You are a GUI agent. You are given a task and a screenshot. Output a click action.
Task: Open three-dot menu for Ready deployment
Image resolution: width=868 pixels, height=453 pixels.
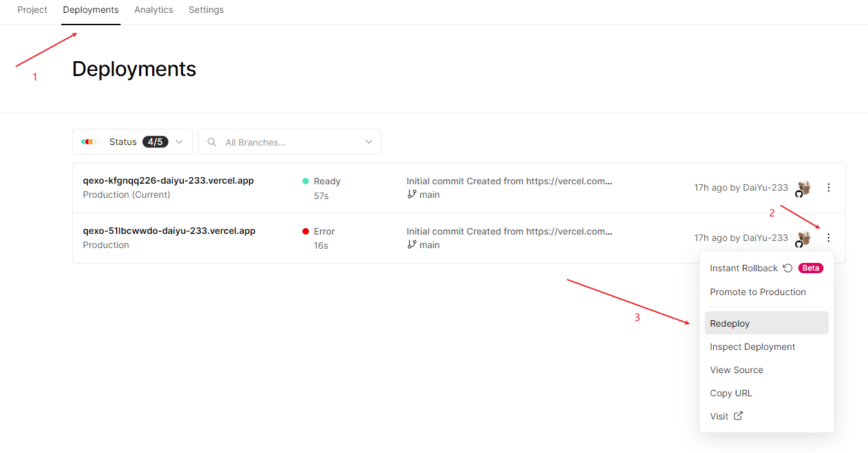[x=829, y=188]
